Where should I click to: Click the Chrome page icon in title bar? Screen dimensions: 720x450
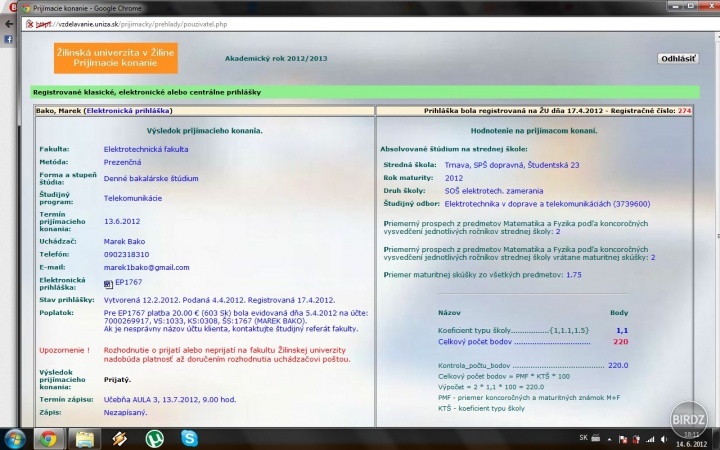[26, 8]
